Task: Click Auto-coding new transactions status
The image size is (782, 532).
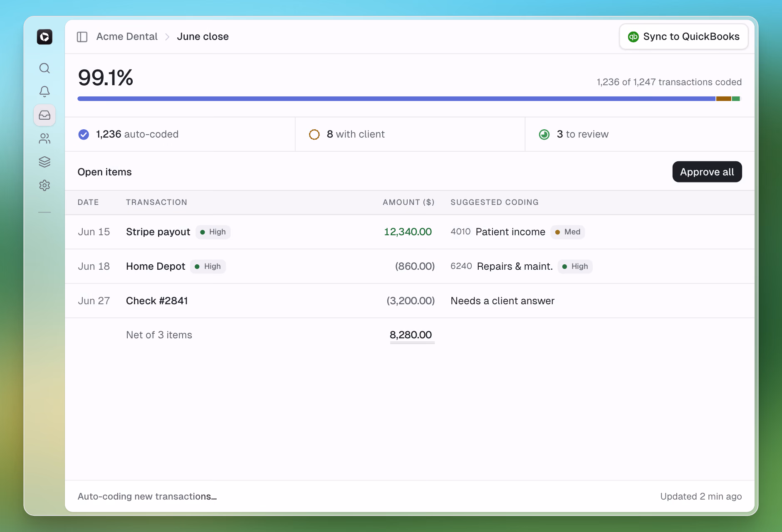Action: tap(147, 497)
